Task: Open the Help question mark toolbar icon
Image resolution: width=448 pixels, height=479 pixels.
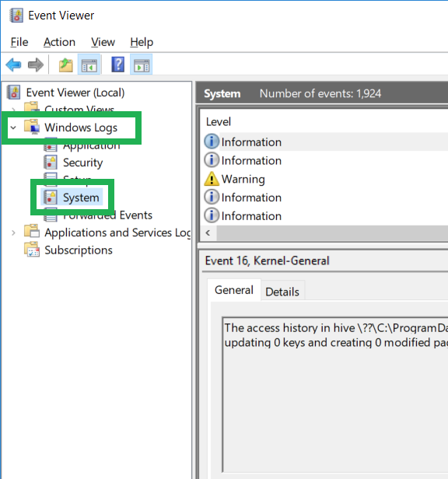Action: click(x=118, y=65)
